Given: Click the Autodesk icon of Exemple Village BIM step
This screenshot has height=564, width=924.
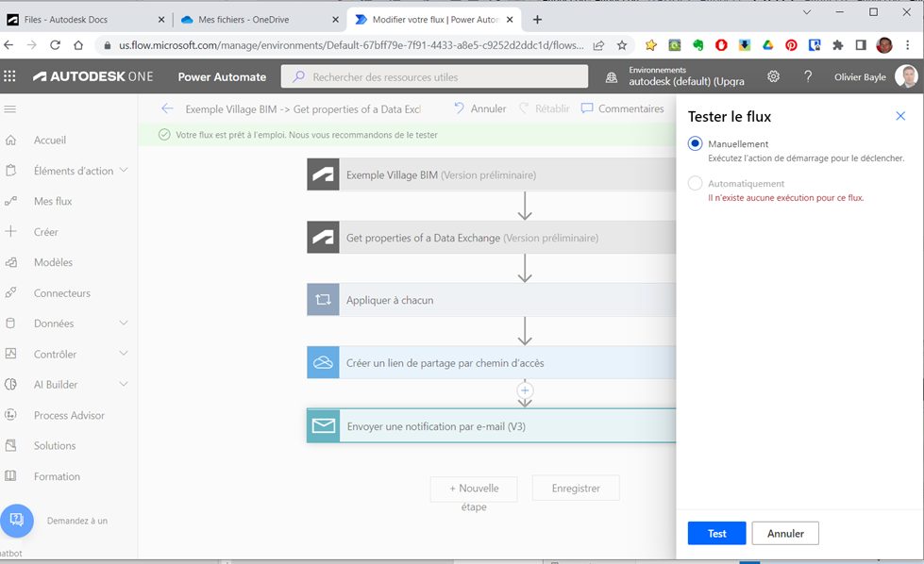Looking at the screenshot, I should [323, 174].
